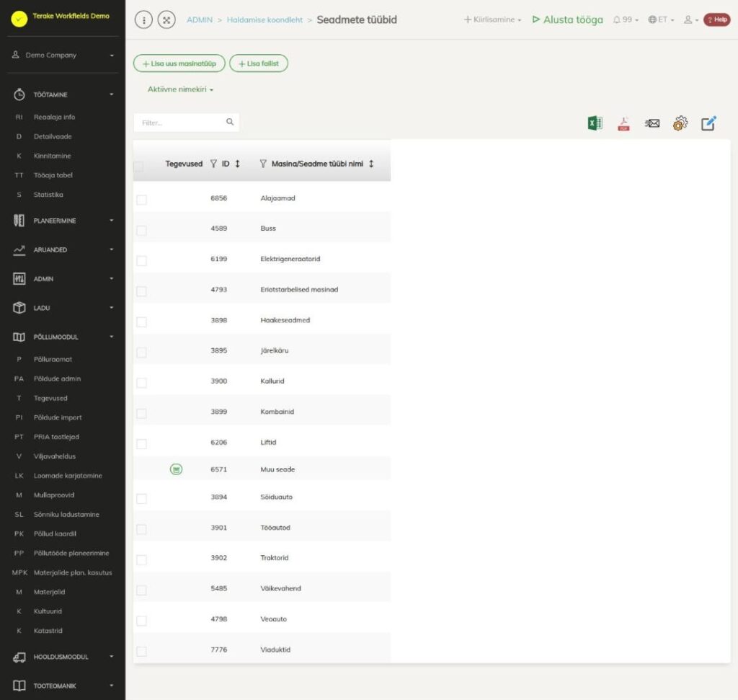Sort by Masina/Seadme tüübi nimi
Viewport: 738px width, 700px height.
371,164
